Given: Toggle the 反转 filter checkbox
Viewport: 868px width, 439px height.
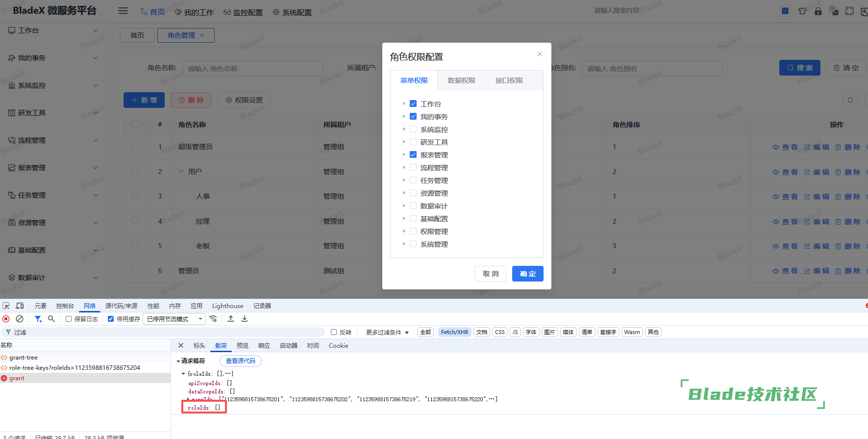Looking at the screenshot, I should tap(334, 332).
